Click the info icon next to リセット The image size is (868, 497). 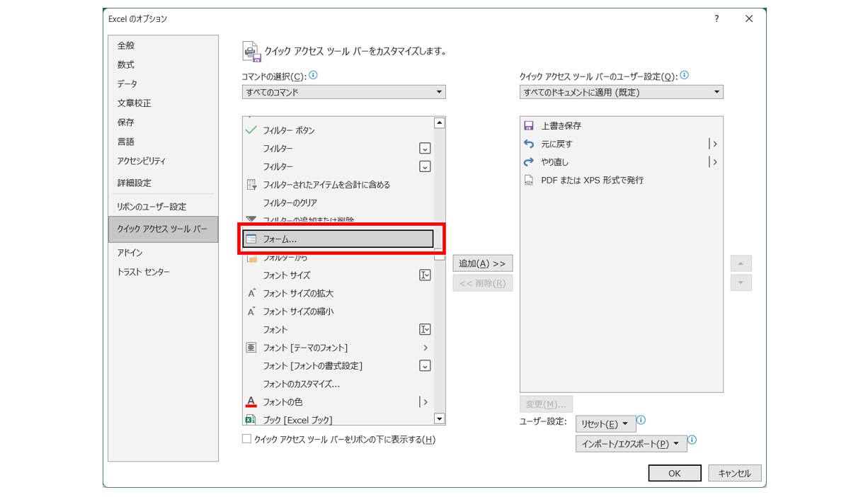[x=641, y=420]
